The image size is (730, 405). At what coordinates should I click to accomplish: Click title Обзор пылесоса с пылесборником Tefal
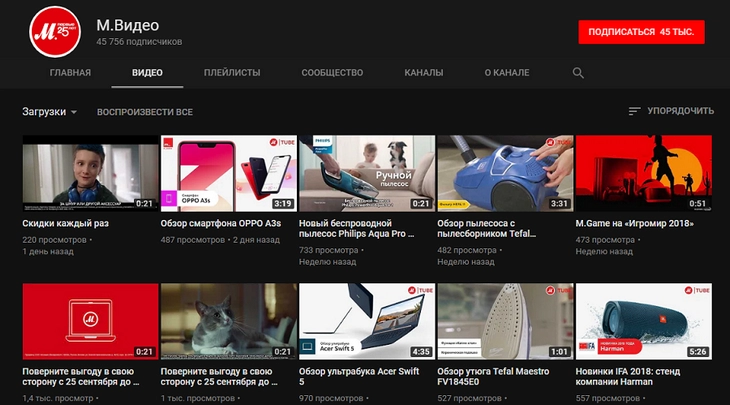pyautogui.click(x=487, y=229)
